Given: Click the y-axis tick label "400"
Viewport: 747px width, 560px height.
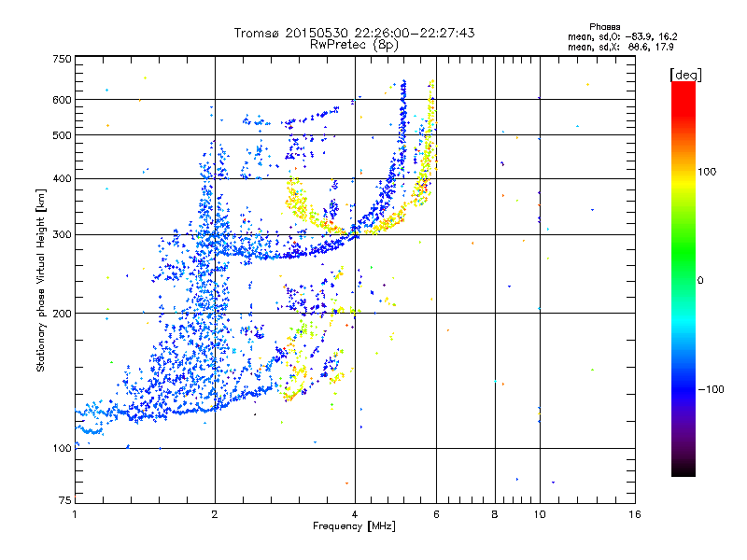Looking at the screenshot, I should (x=62, y=178).
